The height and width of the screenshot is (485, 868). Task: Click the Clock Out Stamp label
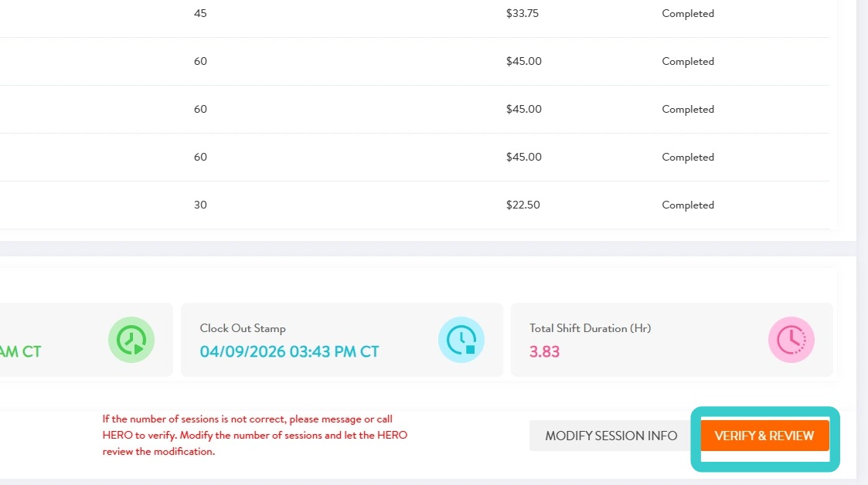[x=243, y=328]
